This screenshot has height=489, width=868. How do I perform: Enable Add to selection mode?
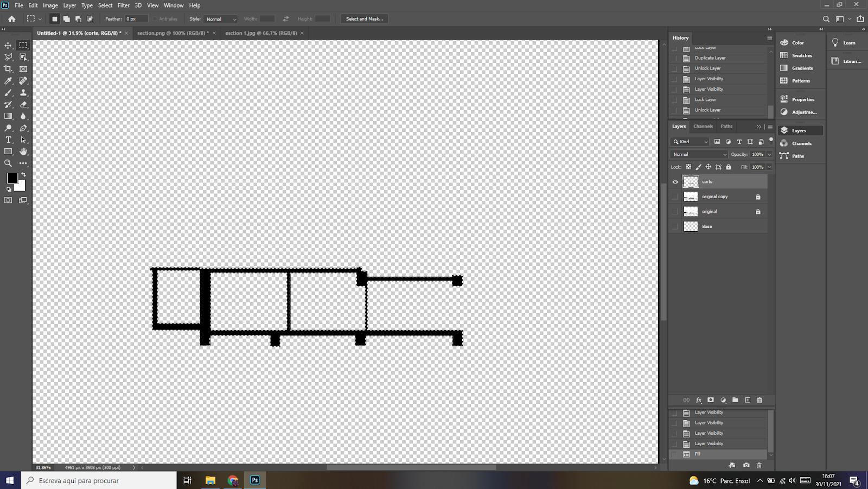(x=66, y=19)
